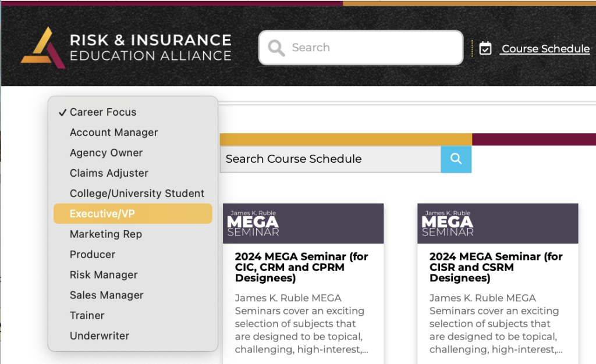Click the magnifier icon in header search box
596x364 pixels.
[x=276, y=48]
